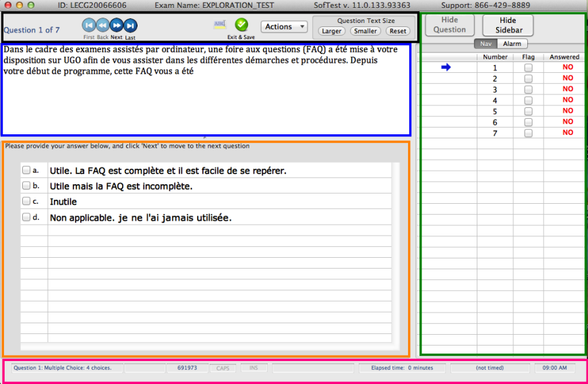Image resolution: width=588 pixels, height=384 pixels.
Task: Make question text Larger
Action: click(332, 31)
